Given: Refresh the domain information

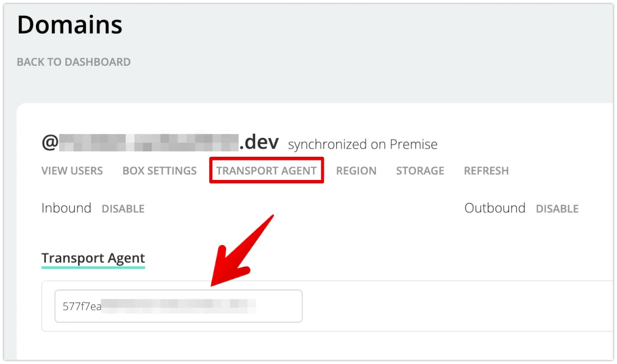Looking at the screenshot, I should click(x=486, y=171).
